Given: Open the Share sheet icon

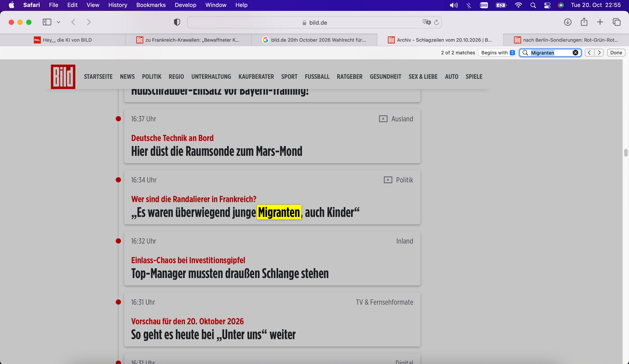Looking at the screenshot, I should coord(584,22).
